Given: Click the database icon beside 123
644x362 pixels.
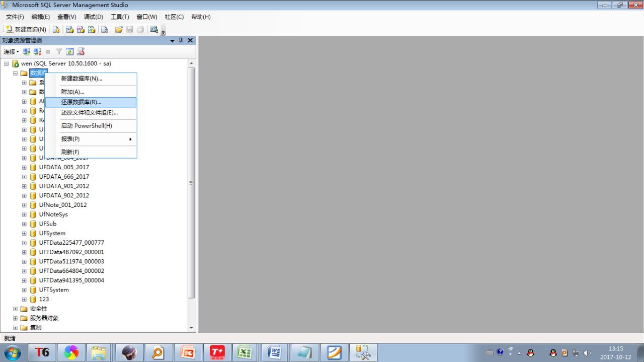Looking at the screenshot, I should [33, 300].
